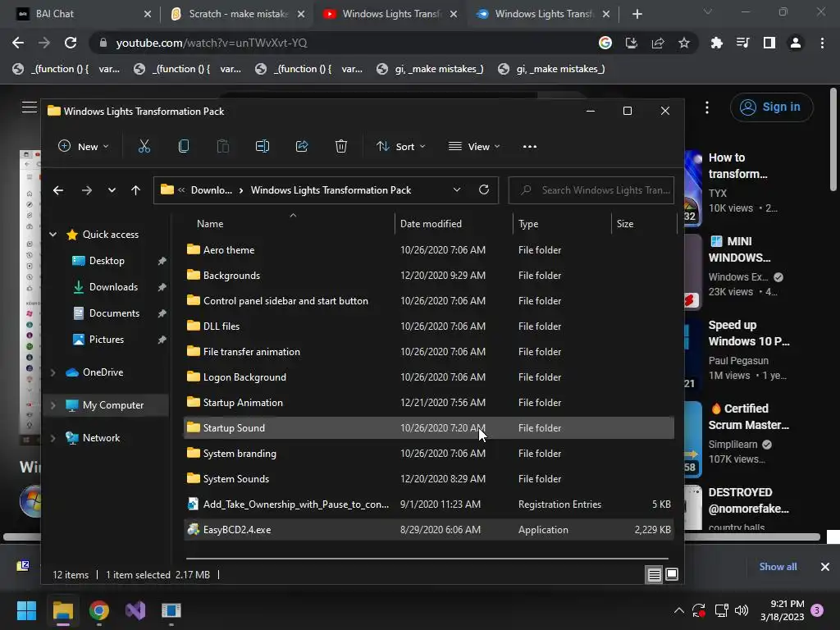Go back in File Explorer navigation
The width and height of the screenshot is (840, 630).
(x=58, y=190)
